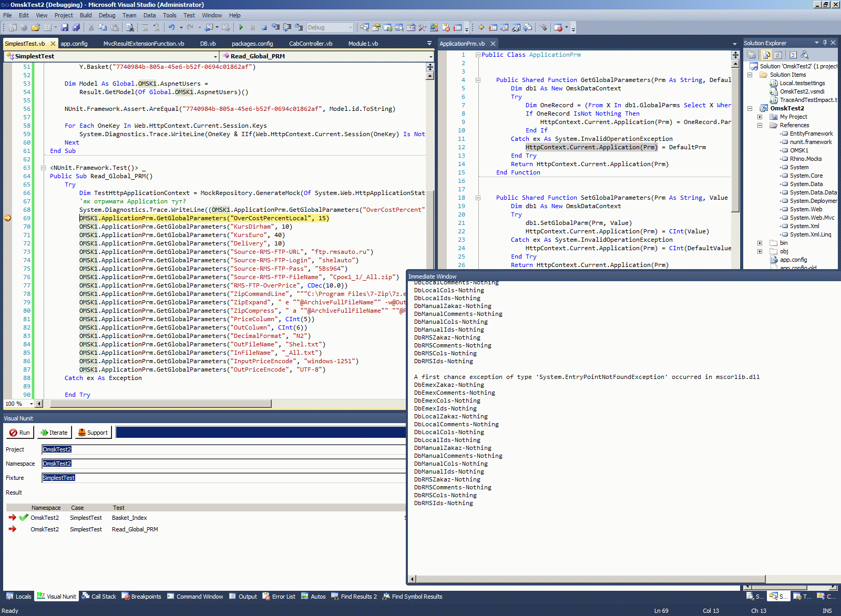
Task: Open the Build menu
Action: point(85,15)
